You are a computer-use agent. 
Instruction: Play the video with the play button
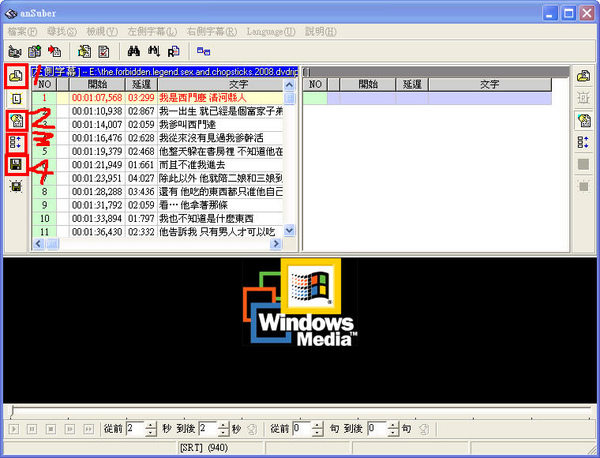(x=14, y=429)
